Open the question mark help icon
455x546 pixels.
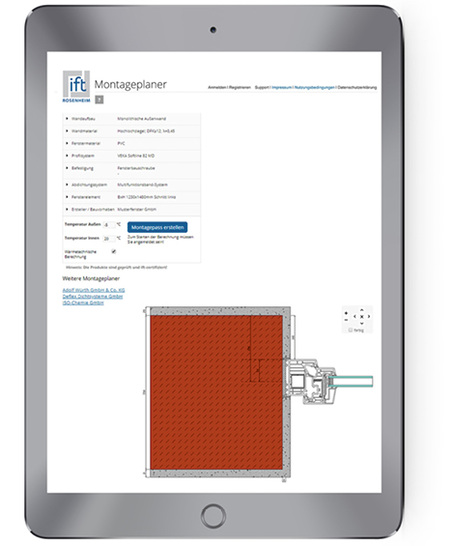tap(99, 100)
